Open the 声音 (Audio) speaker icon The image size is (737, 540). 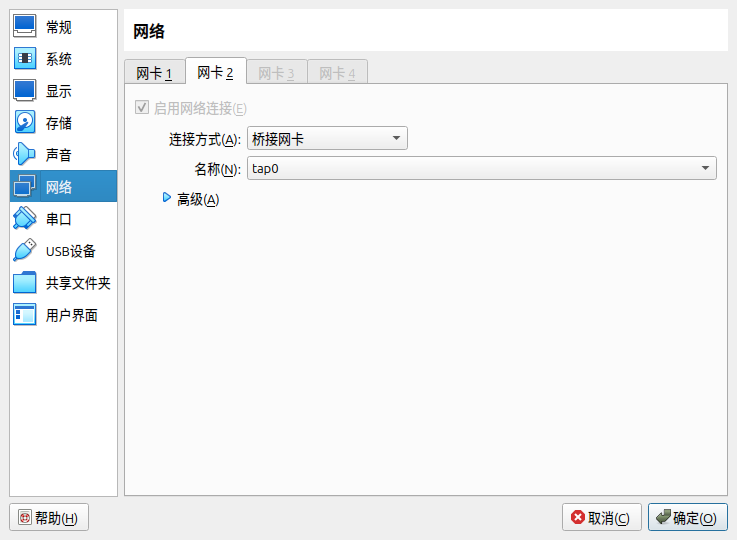(25, 155)
